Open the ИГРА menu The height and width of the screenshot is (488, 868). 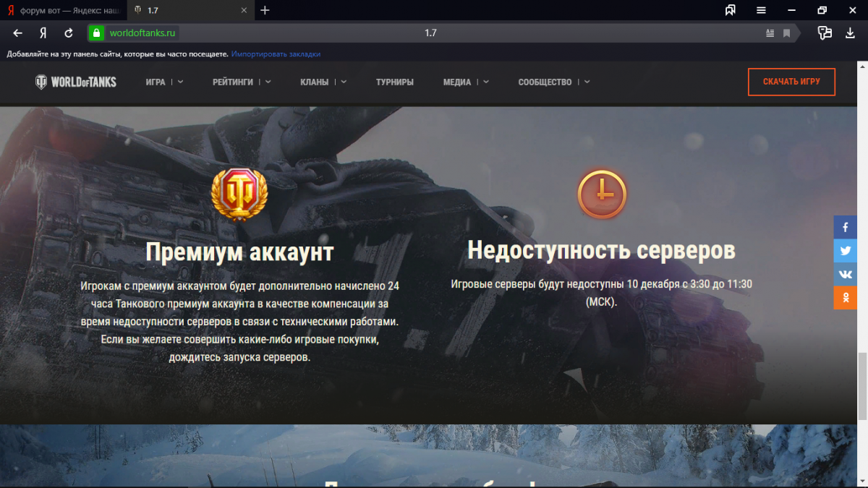coord(156,82)
